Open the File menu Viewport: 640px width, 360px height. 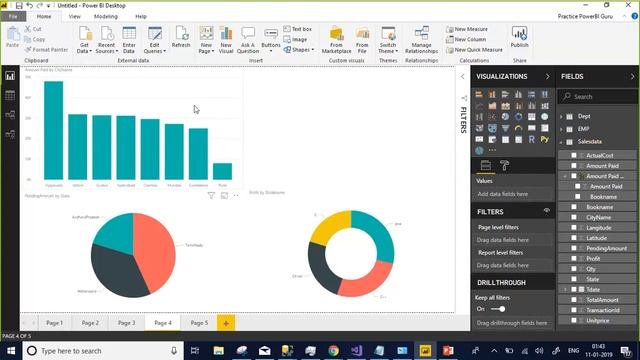click(x=13, y=16)
